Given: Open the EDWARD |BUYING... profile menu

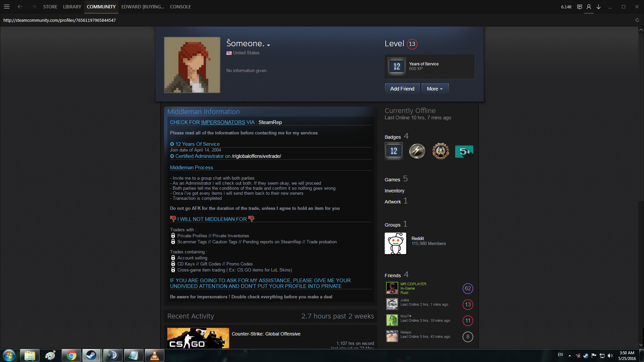Looking at the screenshot, I should pyautogui.click(x=143, y=7).
